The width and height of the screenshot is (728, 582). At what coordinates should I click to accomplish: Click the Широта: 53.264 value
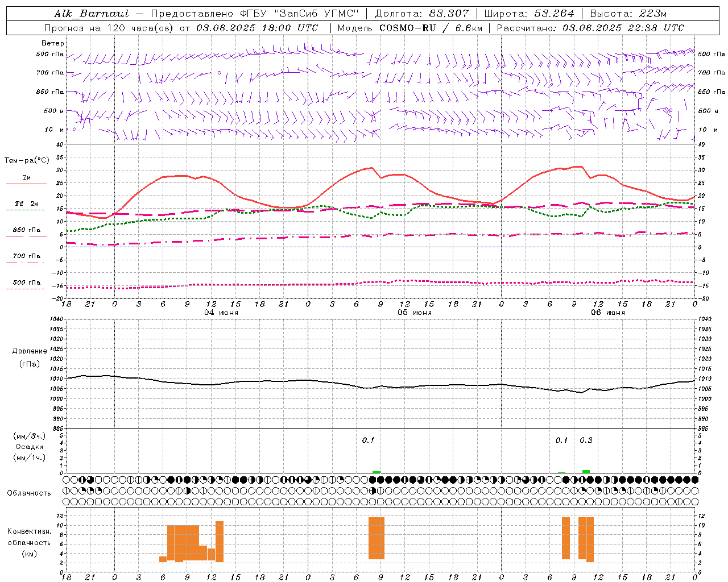(529, 14)
